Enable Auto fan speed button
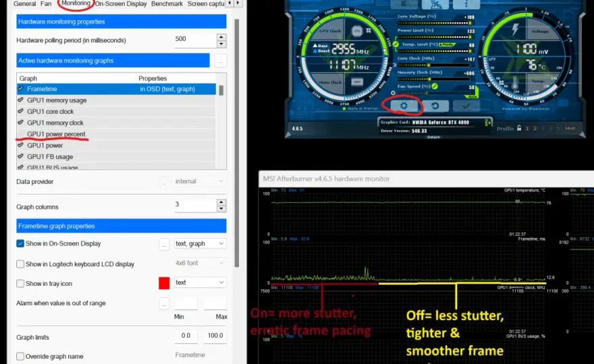This screenshot has width=594, height=364. click(473, 97)
